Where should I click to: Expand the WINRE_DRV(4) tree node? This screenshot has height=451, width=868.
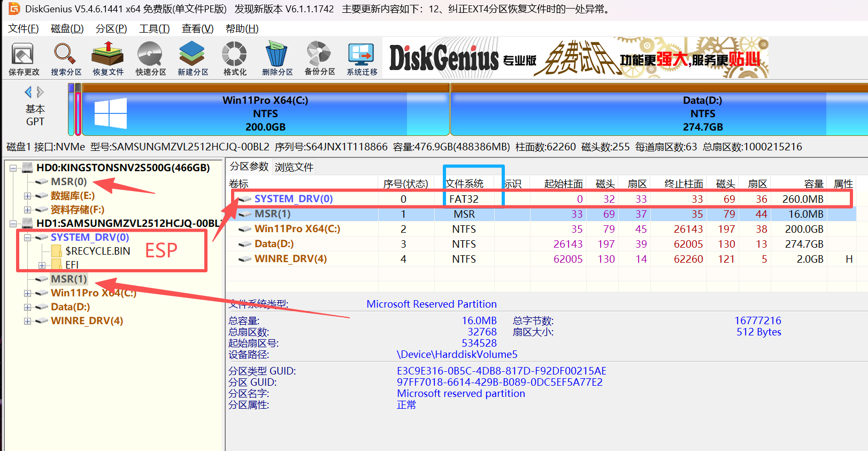tap(27, 321)
